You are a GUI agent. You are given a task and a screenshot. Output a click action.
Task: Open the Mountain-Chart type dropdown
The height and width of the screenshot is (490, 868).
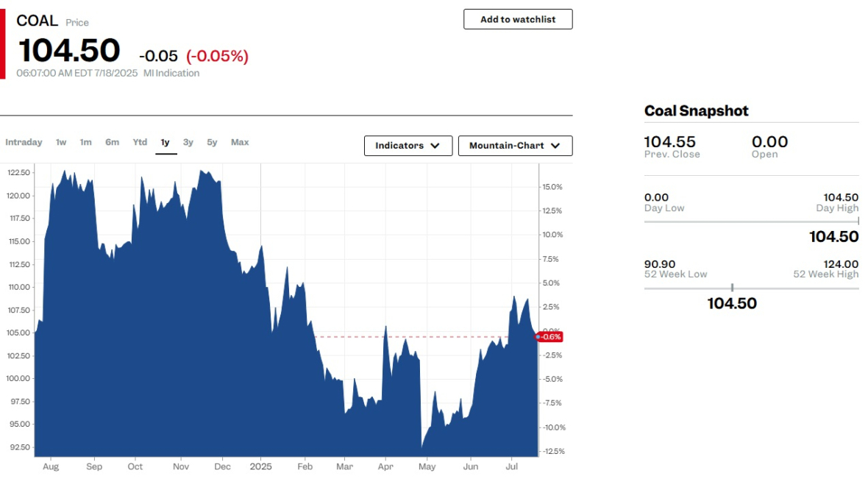pos(515,146)
